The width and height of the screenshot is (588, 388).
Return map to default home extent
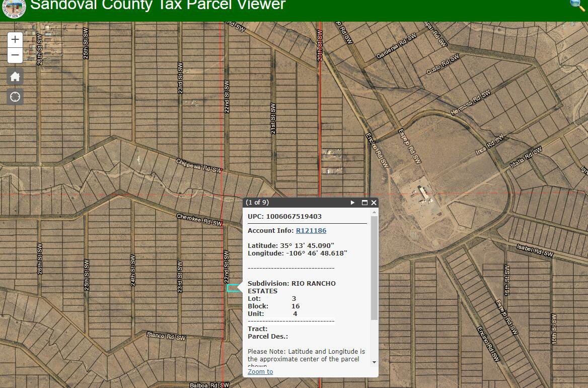pos(15,77)
